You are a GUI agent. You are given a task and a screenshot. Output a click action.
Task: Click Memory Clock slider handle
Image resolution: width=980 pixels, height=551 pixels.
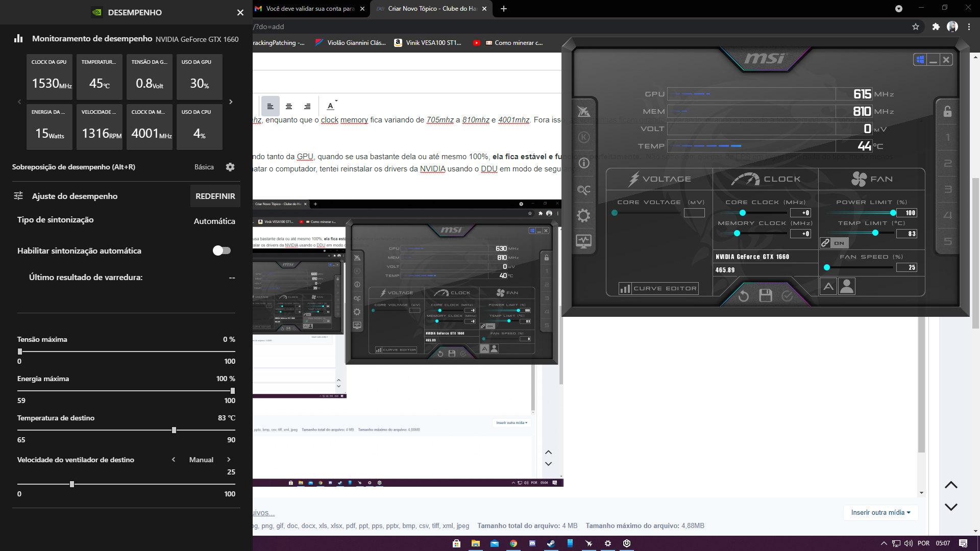[737, 233]
